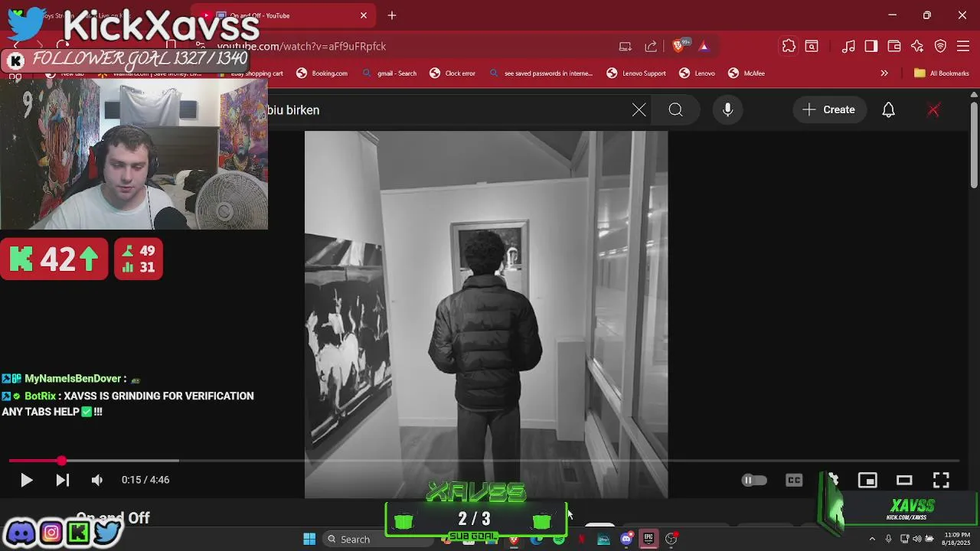Viewport: 980px width, 551px height.
Task: Open Netflix from the taskbar
Action: [x=582, y=540]
